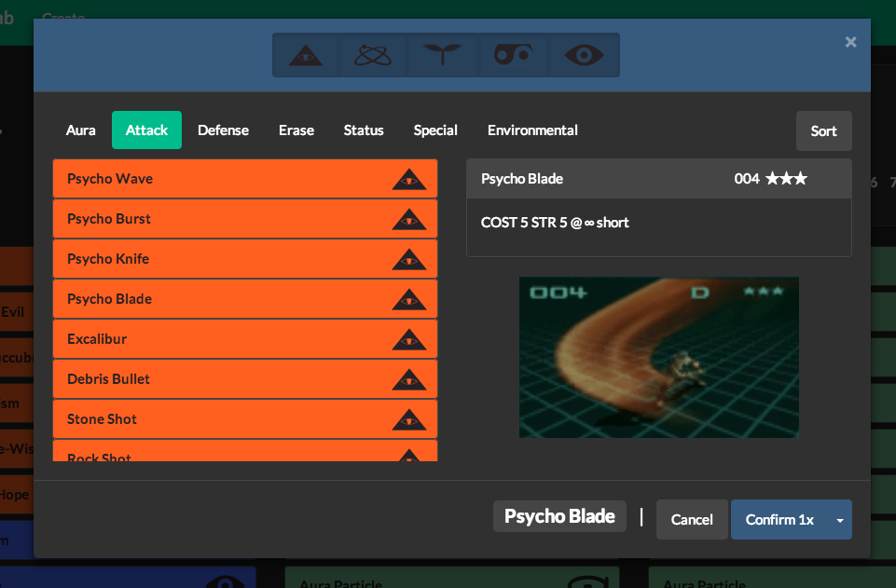896x588 pixels.
Task: Select the atom orbit school icon
Action: 373,55
